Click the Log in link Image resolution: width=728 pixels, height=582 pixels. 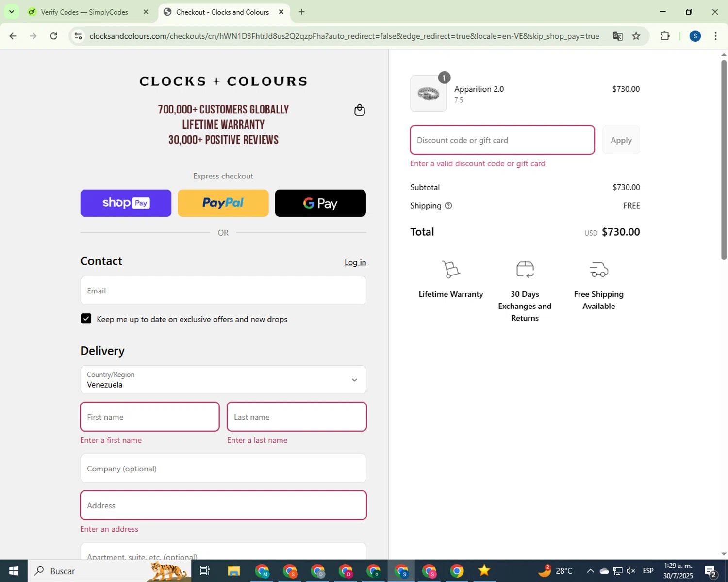click(355, 262)
